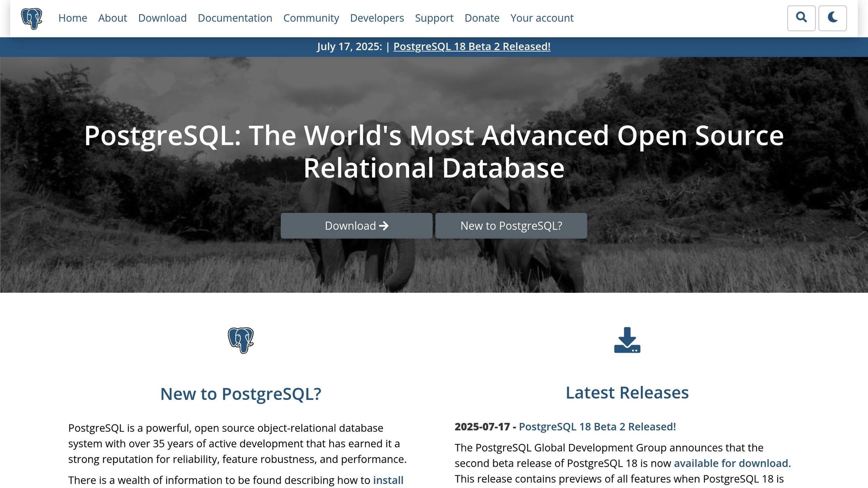This screenshot has height=488, width=868.
Task: Open site search via the magnifier icon
Action: click(x=801, y=18)
